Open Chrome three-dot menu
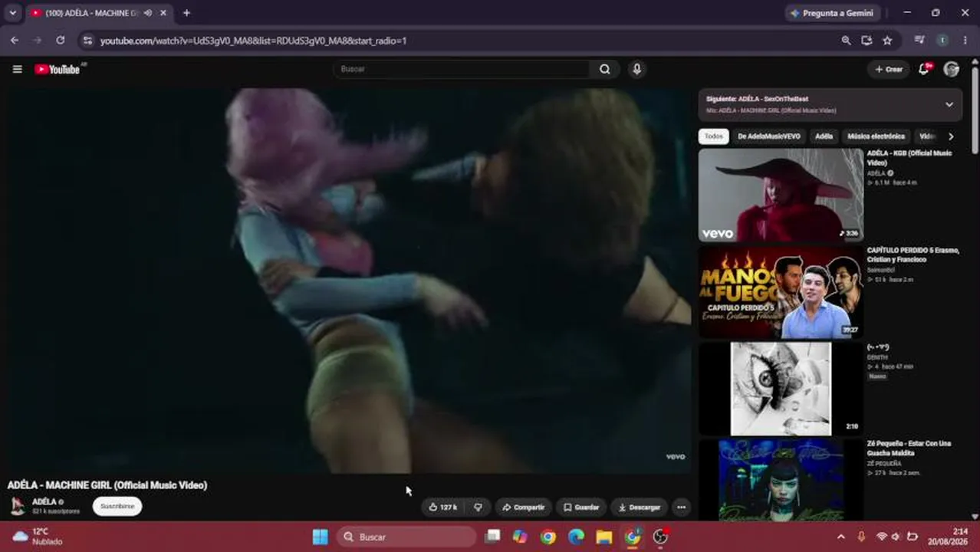This screenshot has height=552, width=980. [x=965, y=41]
